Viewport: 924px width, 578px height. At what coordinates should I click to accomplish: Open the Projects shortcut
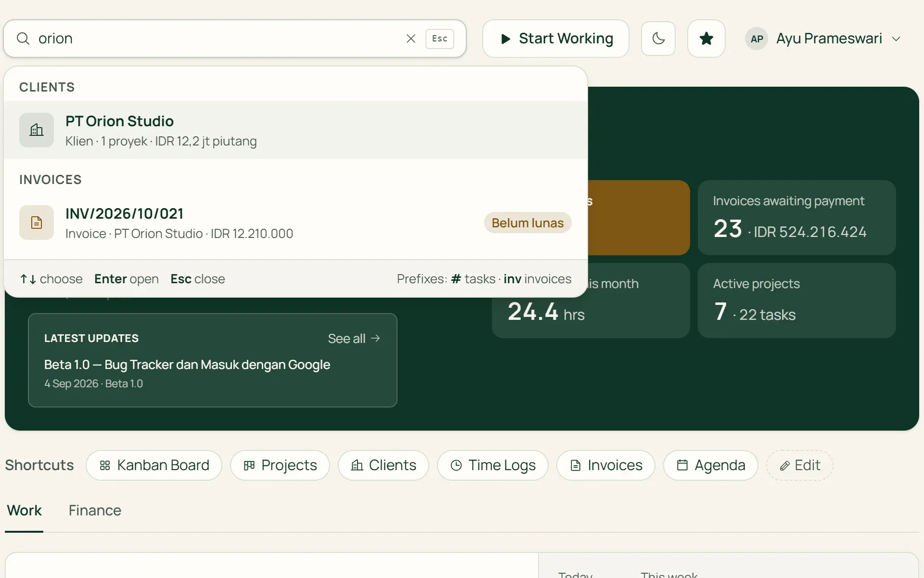pyautogui.click(x=280, y=465)
